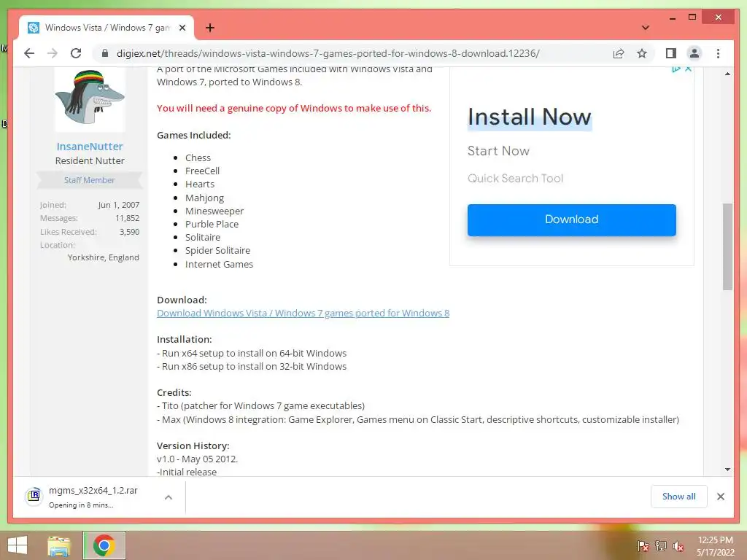Click the Quick Search Tool ad text
747x560 pixels.
pos(516,179)
